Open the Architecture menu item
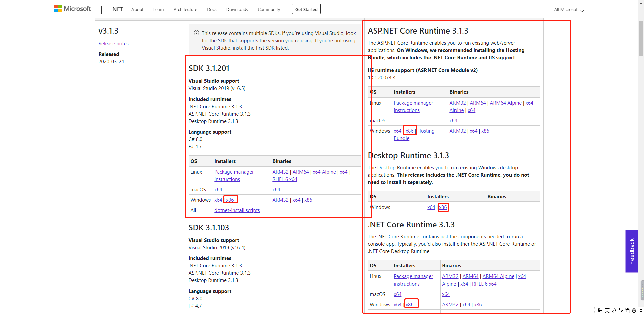 185,9
